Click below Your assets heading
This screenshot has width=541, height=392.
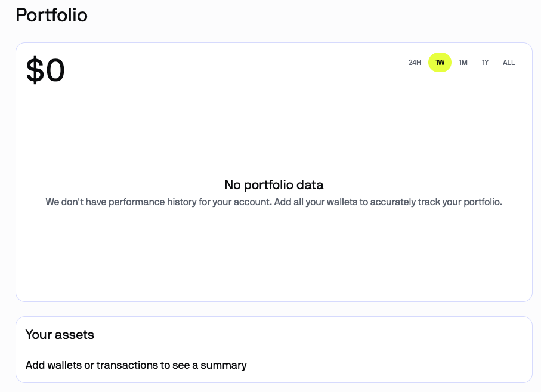click(x=135, y=365)
